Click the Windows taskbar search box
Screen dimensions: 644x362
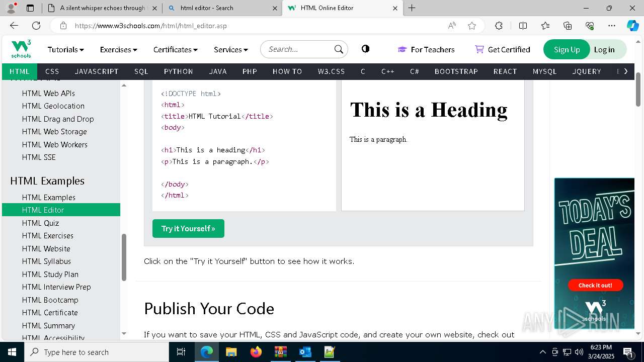[x=97, y=352]
